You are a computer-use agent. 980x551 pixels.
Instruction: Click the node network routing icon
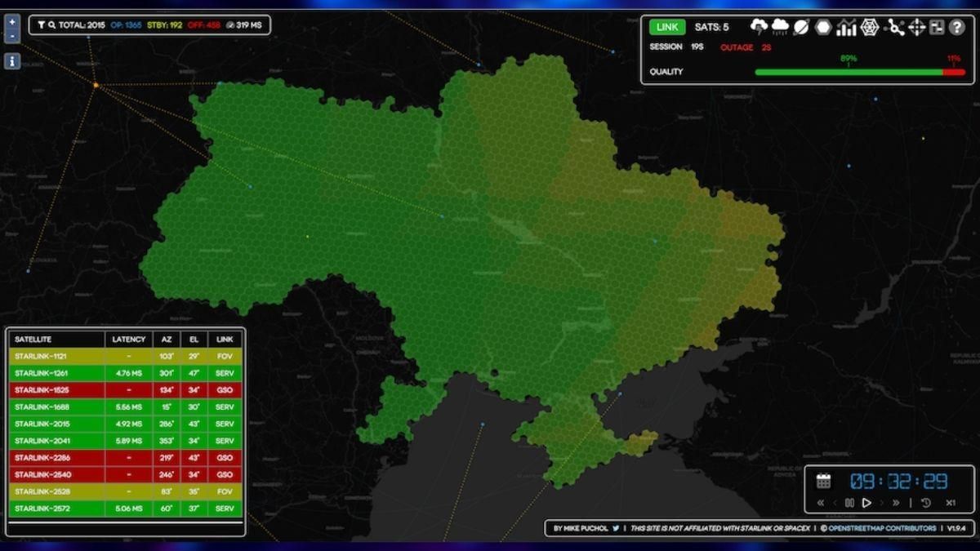[x=895, y=27]
